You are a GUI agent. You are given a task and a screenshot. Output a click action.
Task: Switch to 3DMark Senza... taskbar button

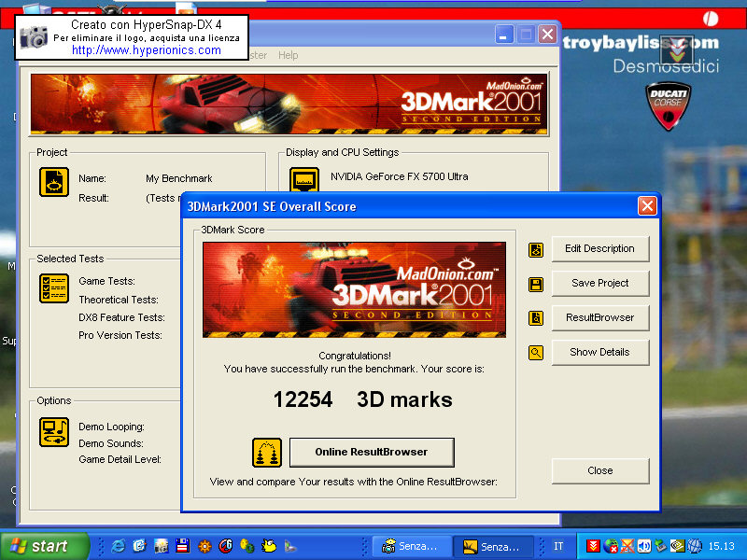point(493,546)
